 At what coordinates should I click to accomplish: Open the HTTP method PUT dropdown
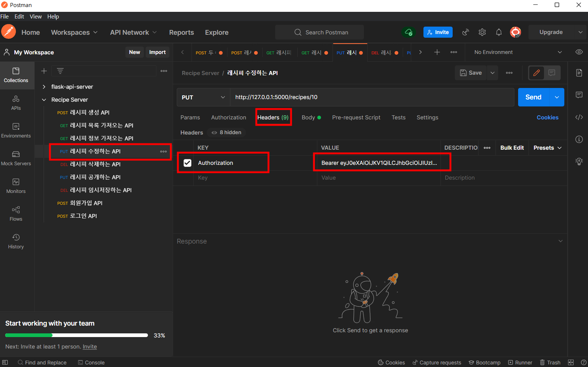point(203,97)
